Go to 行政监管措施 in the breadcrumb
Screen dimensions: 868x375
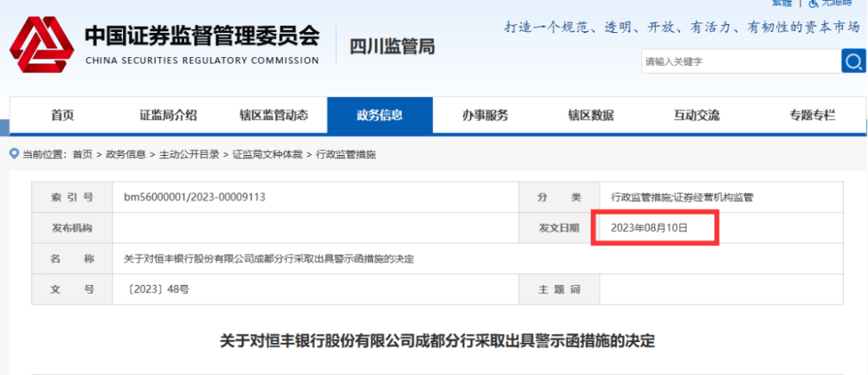click(x=346, y=155)
